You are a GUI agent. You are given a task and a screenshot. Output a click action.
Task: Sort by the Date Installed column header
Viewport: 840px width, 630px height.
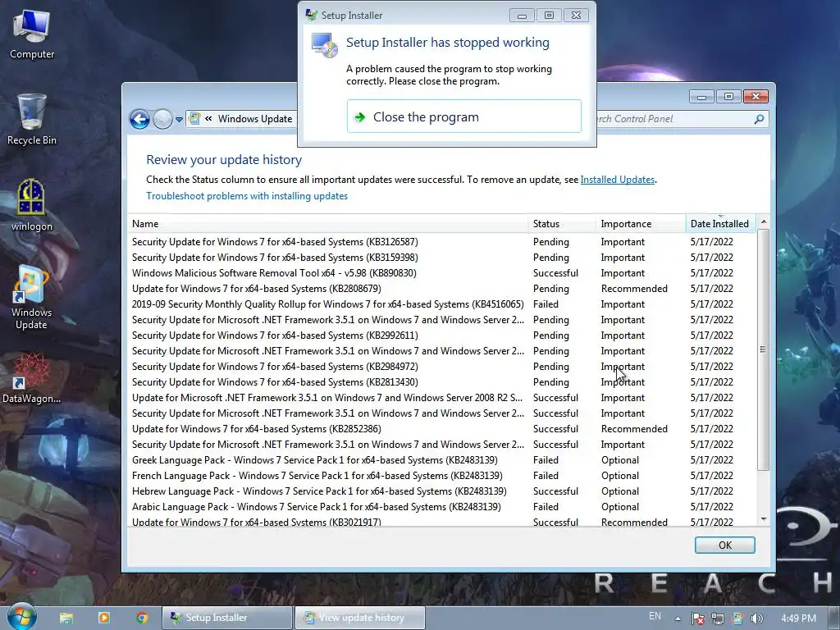(x=720, y=224)
